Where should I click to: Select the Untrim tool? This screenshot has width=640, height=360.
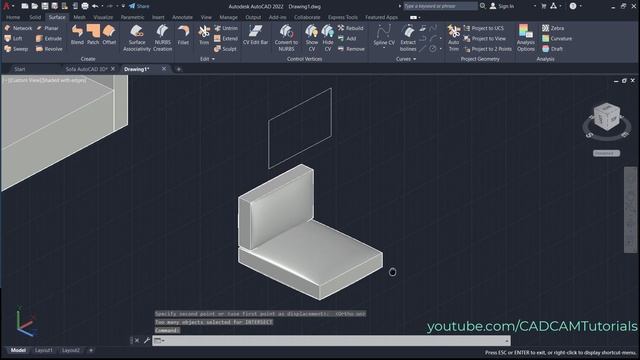pyautogui.click(x=226, y=28)
